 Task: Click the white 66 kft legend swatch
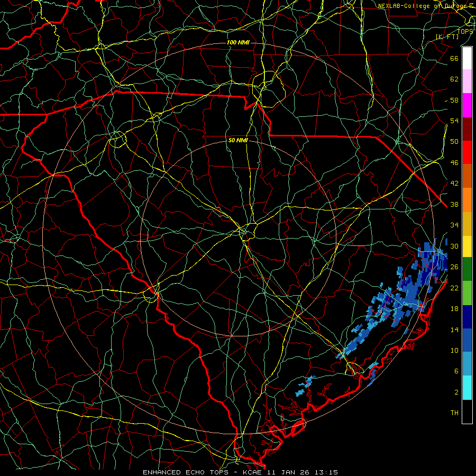(x=467, y=58)
